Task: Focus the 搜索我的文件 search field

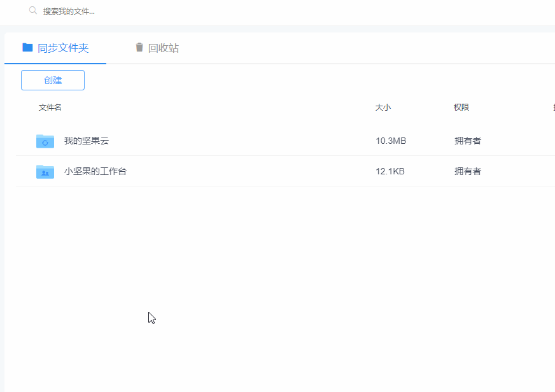Action: (x=69, y=11)
